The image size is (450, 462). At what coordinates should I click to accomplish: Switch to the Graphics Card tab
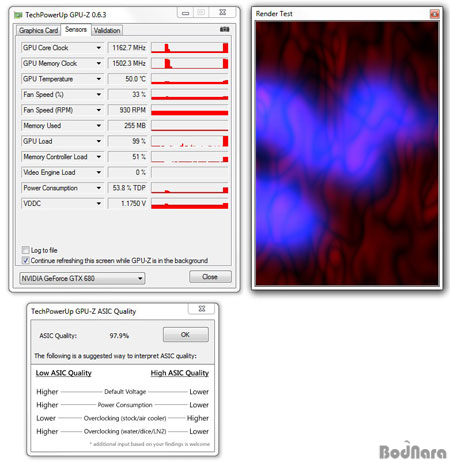tap(38, 30)
